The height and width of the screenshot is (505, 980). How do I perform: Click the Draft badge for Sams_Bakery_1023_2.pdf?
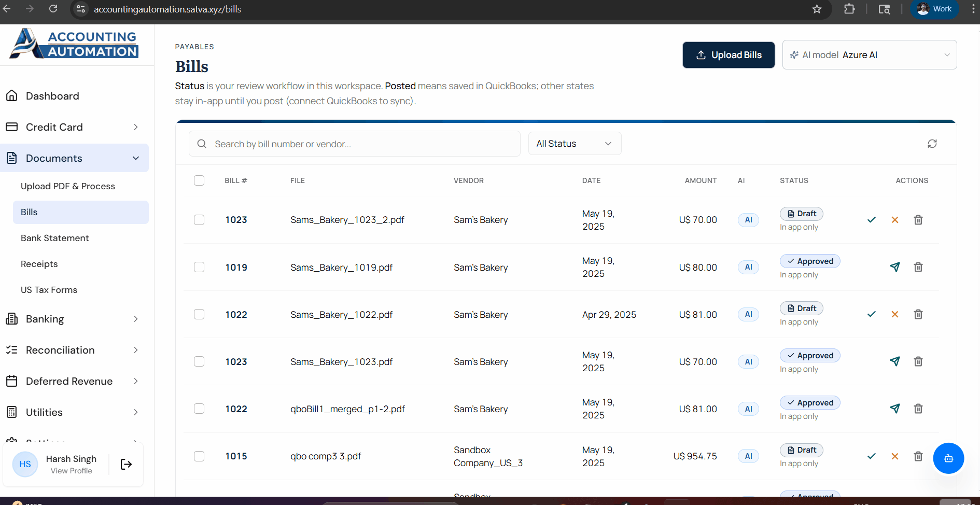(801, 214)
